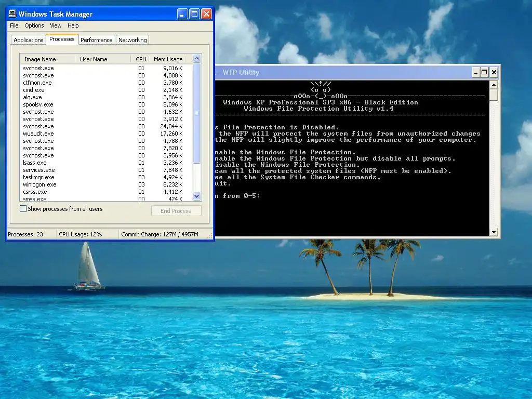Select the spoolsv.exe process
This screenshot has height=399, width=532.
(x=106, y=104)
